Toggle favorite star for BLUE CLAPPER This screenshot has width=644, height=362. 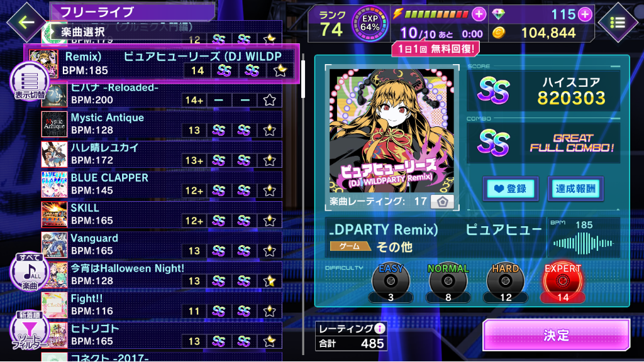coord(269,190)
